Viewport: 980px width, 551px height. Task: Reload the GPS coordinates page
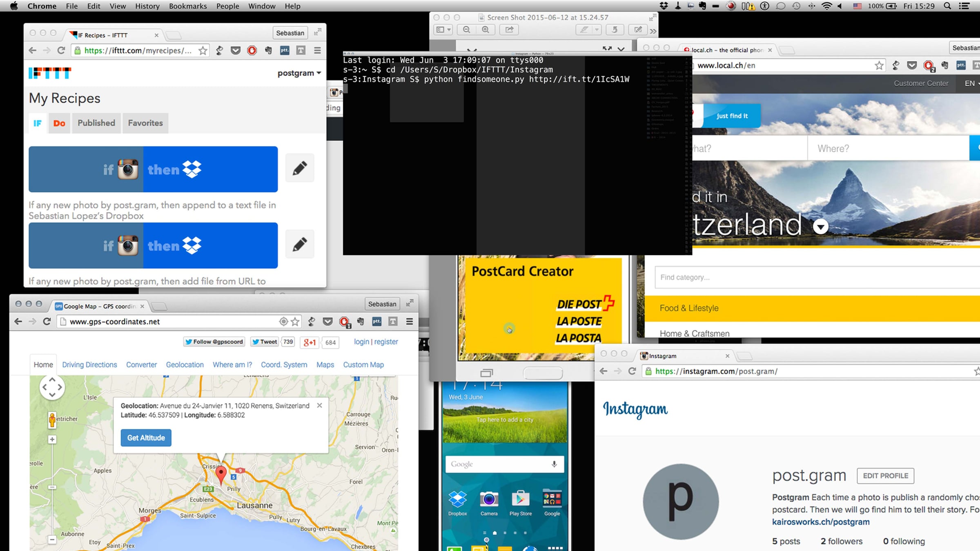click(47, 322)
